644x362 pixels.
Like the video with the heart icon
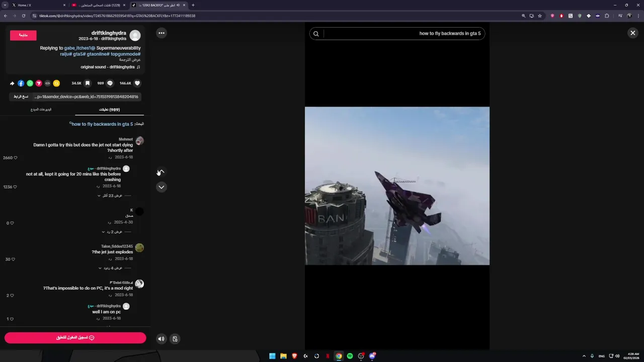click(137, 83)
